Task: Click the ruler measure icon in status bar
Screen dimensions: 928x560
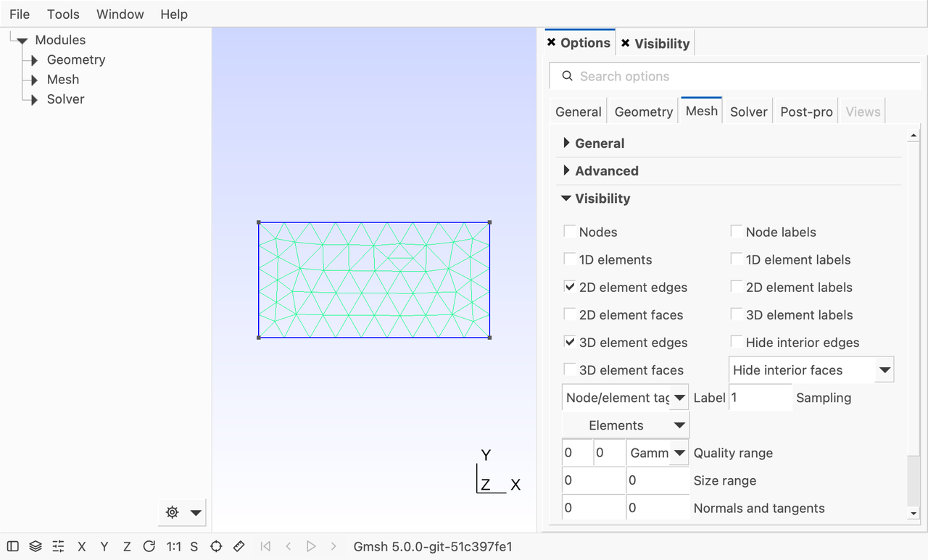Action: [239, 546]
